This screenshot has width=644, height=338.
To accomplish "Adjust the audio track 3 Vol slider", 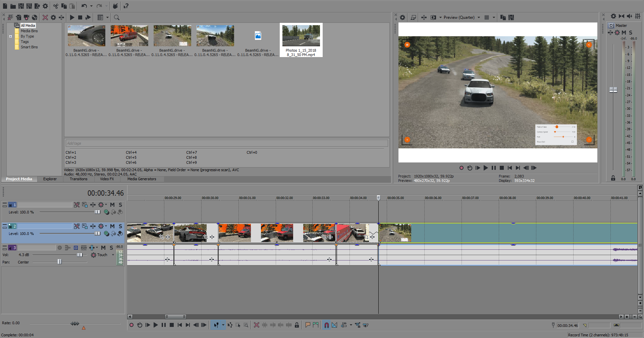I will click(79, 255).
